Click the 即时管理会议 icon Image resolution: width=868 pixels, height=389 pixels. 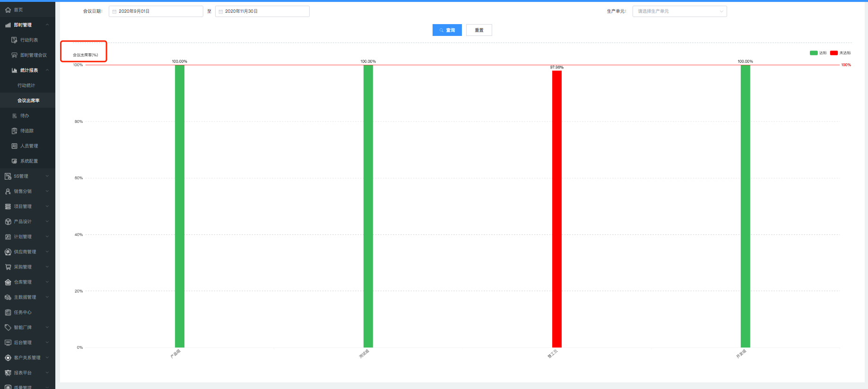tap(14, 55)
